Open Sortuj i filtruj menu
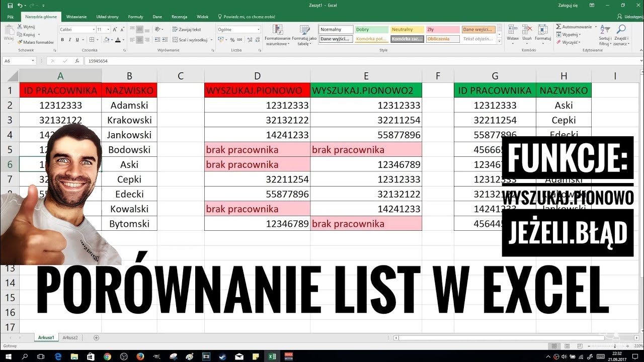644x362 pixels. pyautogui.click(x=605, y=35)
